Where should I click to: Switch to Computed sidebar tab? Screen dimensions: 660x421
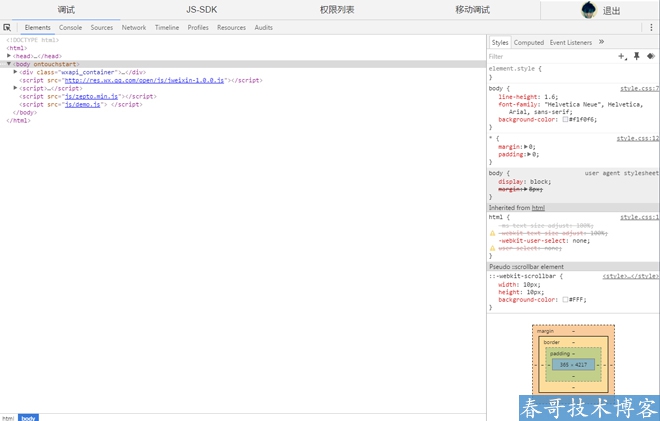[529, 43]
